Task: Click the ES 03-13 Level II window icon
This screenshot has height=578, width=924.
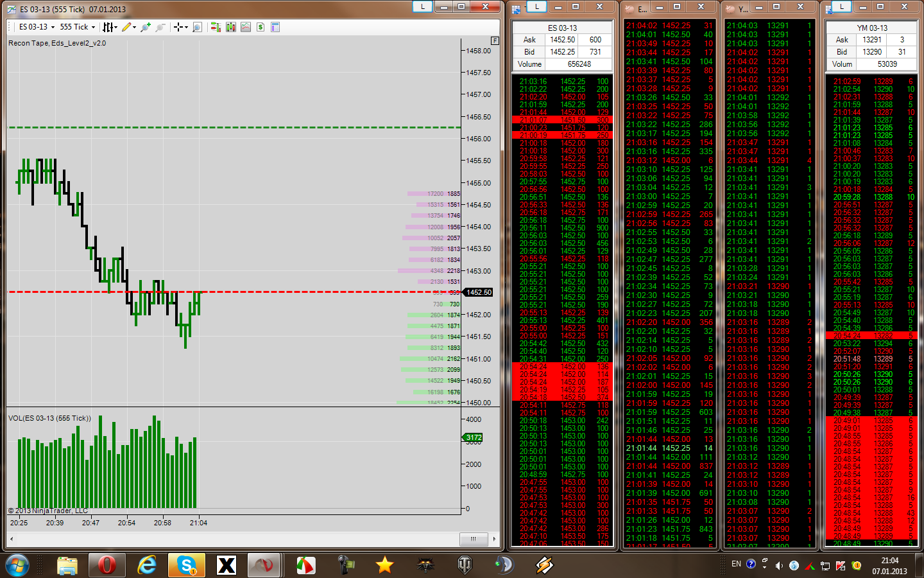Action: pyautogui.click(x=517, y=9)
